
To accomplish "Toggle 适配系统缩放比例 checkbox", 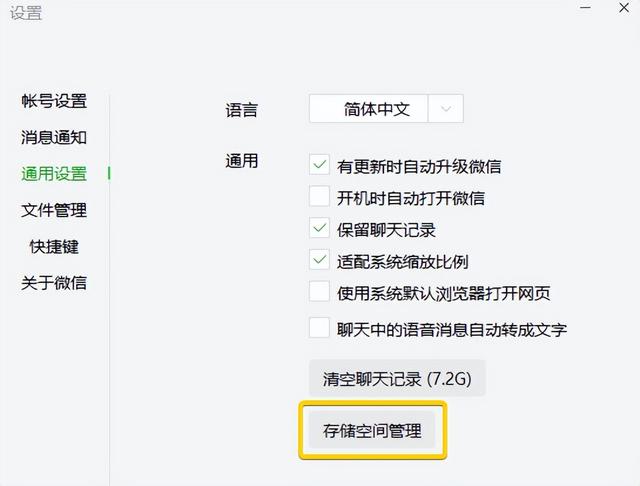I will pyautogui.click(x=320, y=261).
